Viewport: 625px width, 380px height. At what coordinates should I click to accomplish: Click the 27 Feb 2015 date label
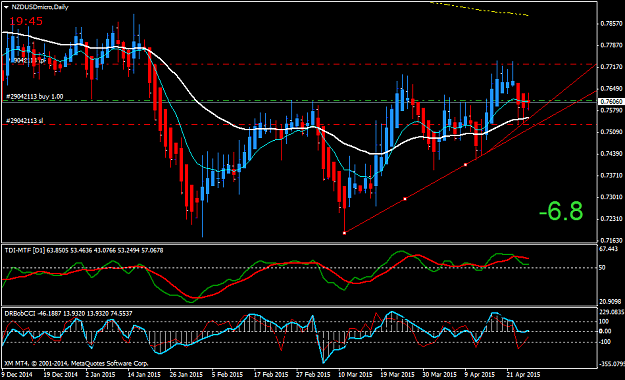coord(313,374)
